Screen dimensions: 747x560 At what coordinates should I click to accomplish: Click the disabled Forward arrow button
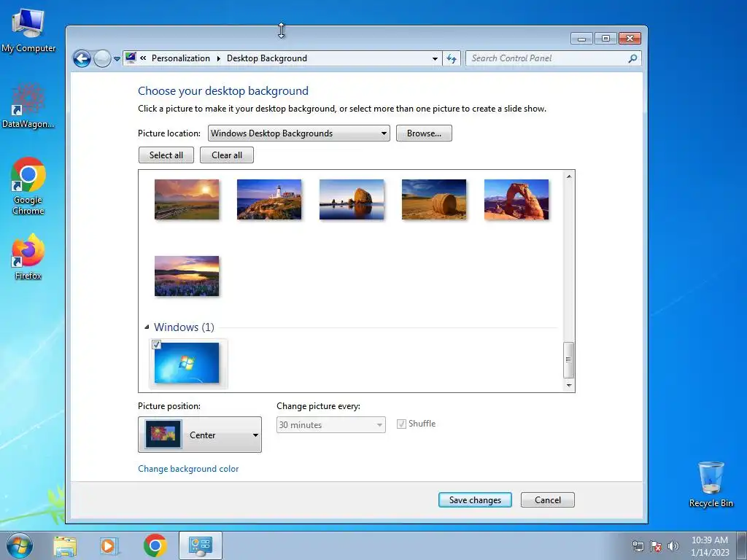click(x=102, y=58)
